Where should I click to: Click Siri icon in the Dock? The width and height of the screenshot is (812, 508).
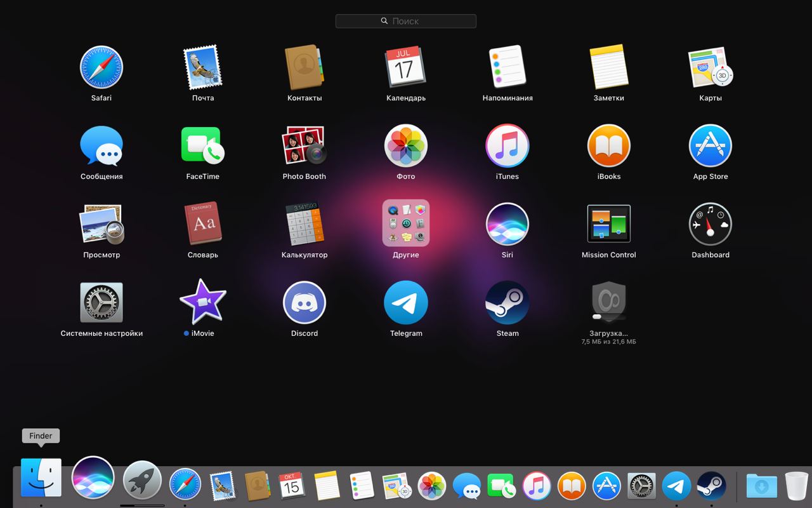point(93,478)
